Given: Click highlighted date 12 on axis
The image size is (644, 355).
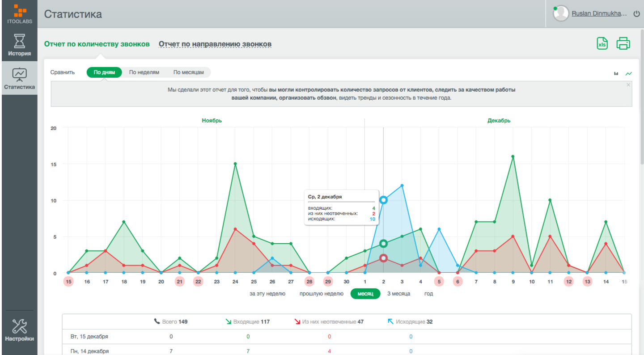Looking at the screenshot, I should point(569,282).
